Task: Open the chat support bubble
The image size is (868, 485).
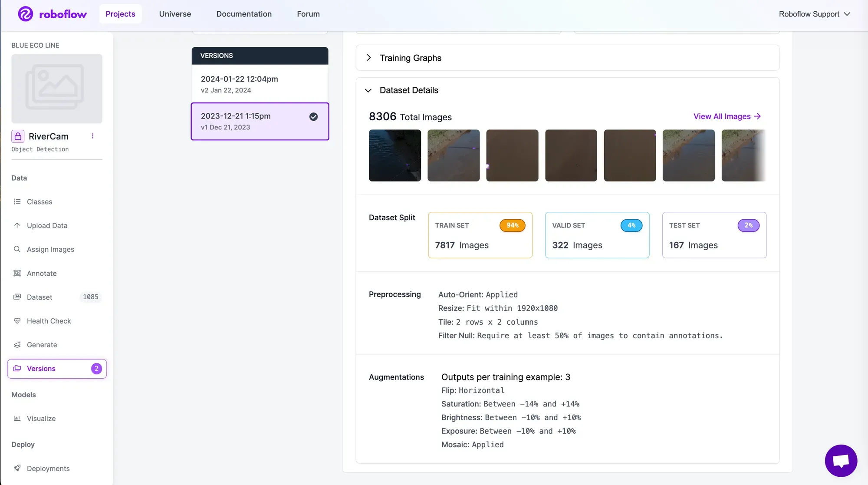Action: (841, 460)
